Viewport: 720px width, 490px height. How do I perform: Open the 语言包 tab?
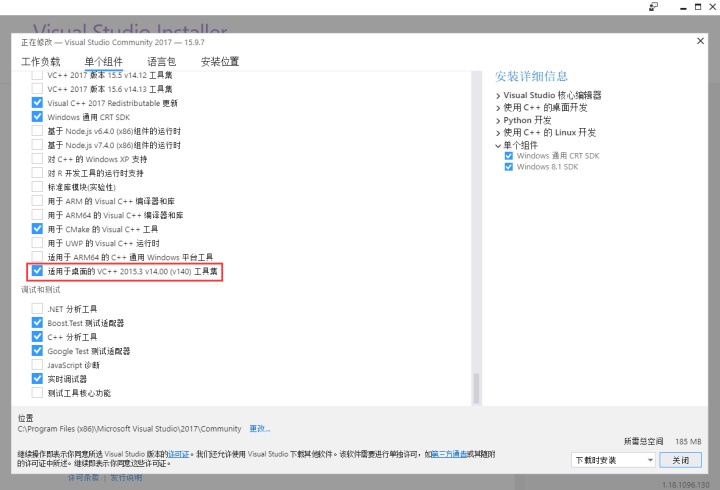[161, 62]
